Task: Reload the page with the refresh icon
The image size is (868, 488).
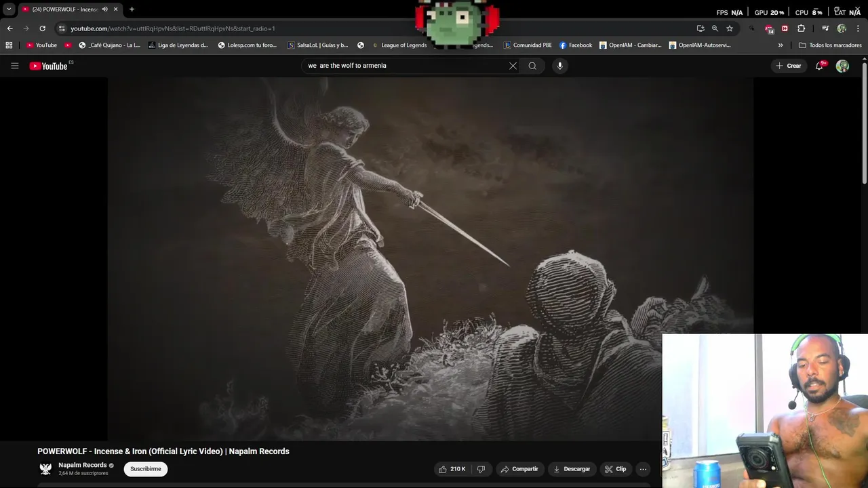Action: [x=42, y=28]
